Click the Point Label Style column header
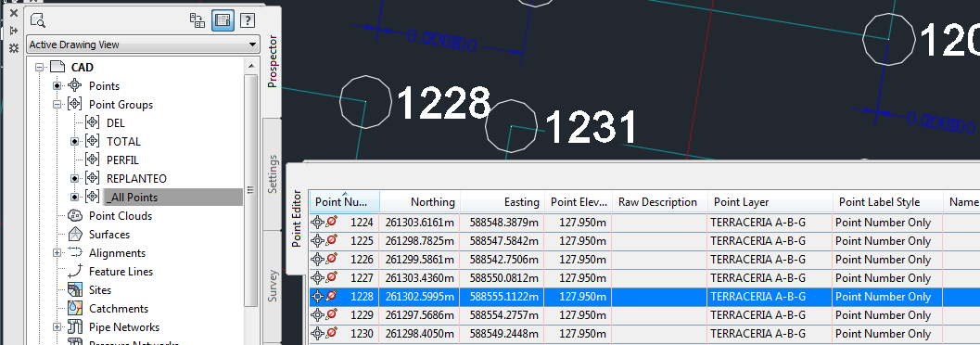 [887, 202]
